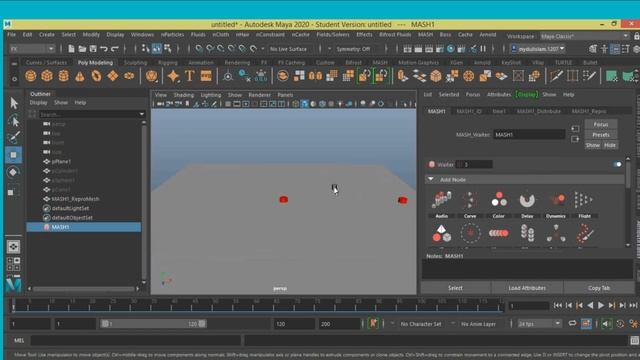The width and height of the screenshot is (640, 360).
Task: Create polygon Type text from the shelf
Action: click(x=189, y=76)
